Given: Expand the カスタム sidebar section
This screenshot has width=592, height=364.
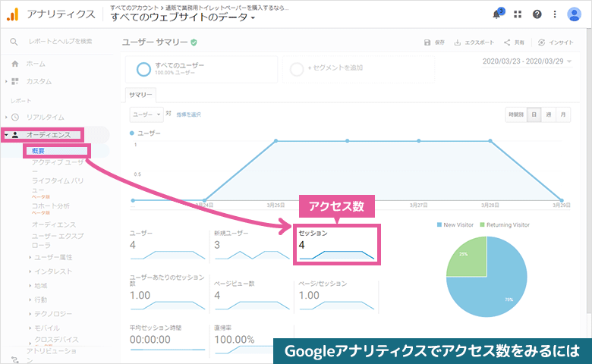Looking at the screenshot, I should point(6,81).
